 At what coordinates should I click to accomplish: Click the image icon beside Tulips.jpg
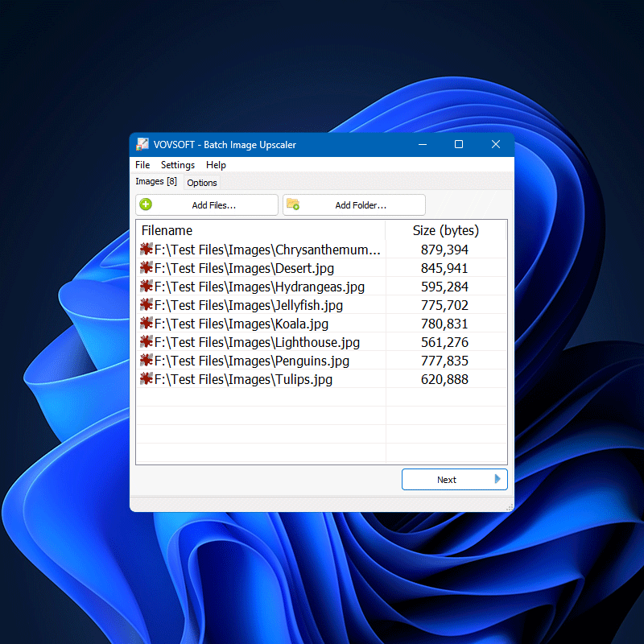tap(147, 379)
